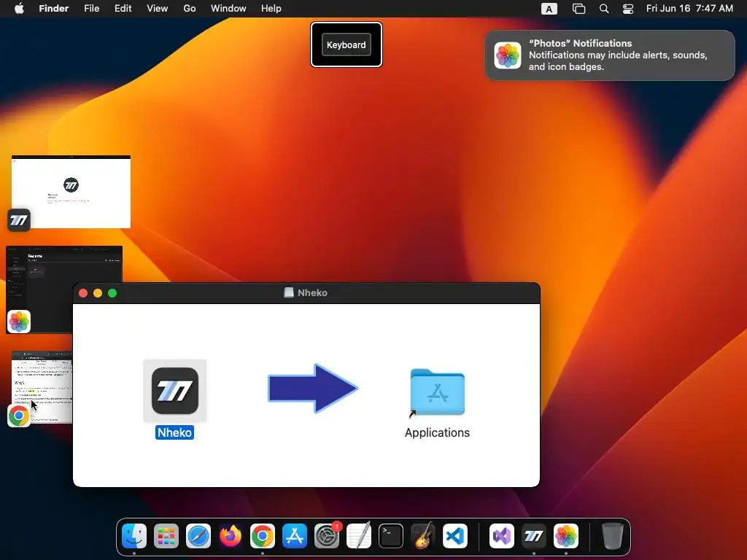Screen dimensions: 747x560
Task: Open Control Center in menu bar
Action: (628, 9)
